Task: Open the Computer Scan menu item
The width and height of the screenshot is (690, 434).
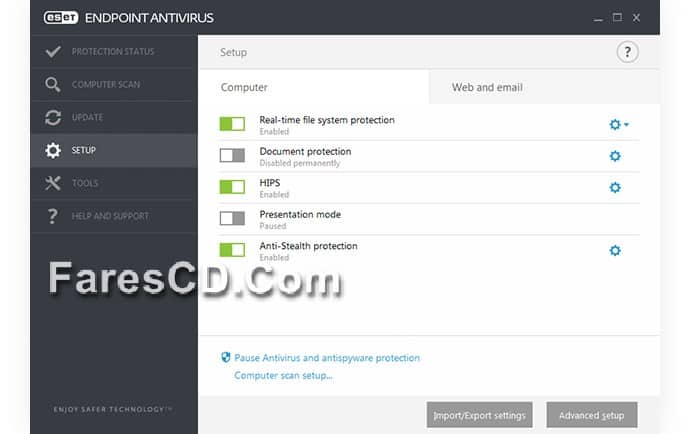Action: coord(114,84)
